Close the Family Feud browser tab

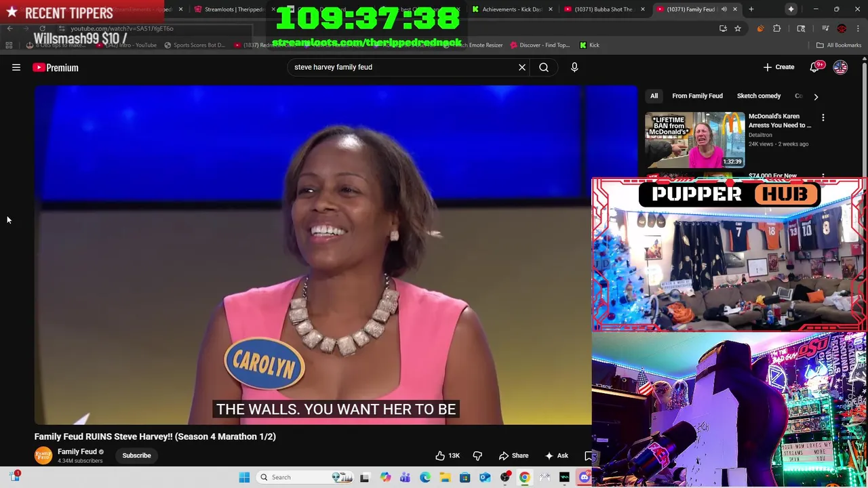pyautogui.click(x=734, y=9)
